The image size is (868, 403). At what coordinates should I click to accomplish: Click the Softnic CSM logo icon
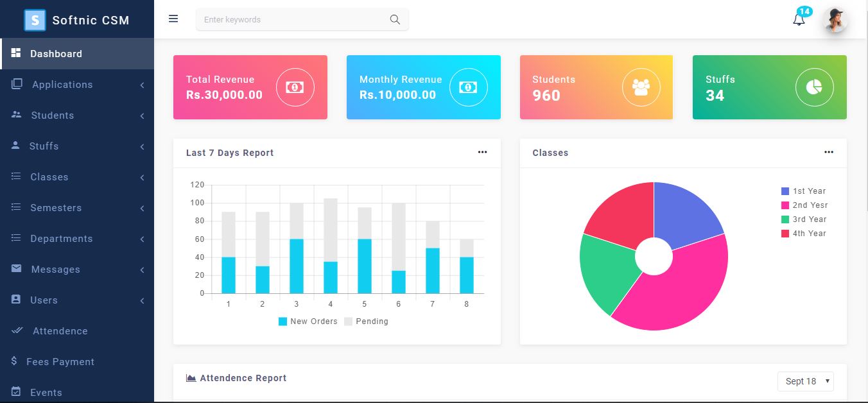[35, 20]
